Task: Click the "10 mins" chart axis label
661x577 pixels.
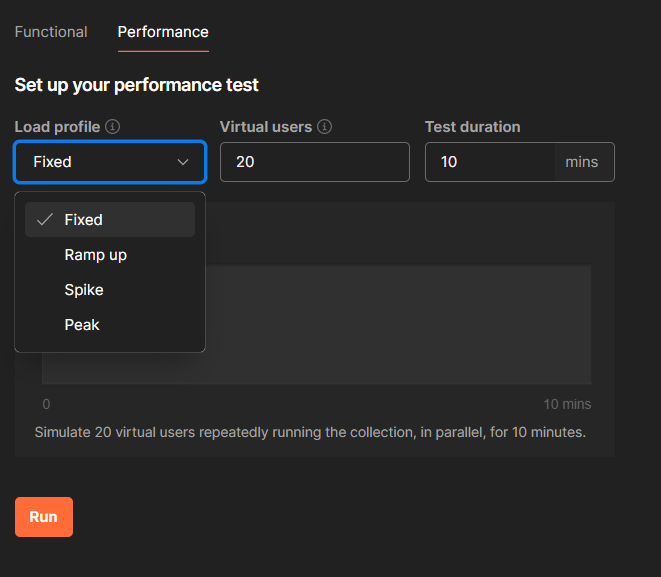Action: pos(567,404)
